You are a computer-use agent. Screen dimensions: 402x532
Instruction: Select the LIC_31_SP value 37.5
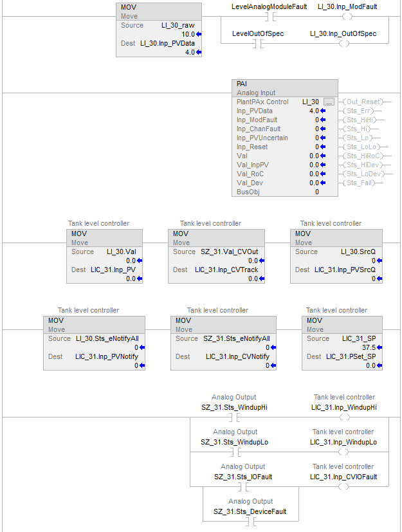pyautogui.click(x=369, y=347)
